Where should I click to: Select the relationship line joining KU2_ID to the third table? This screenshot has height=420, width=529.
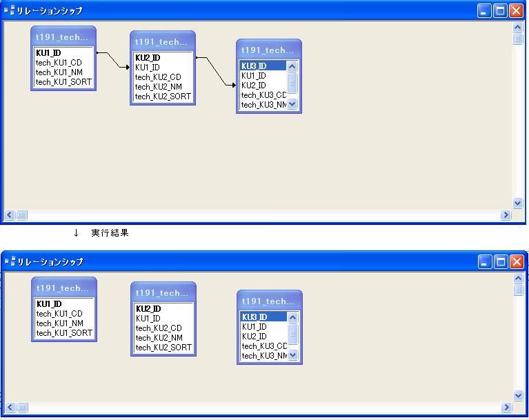coord(213,70)
